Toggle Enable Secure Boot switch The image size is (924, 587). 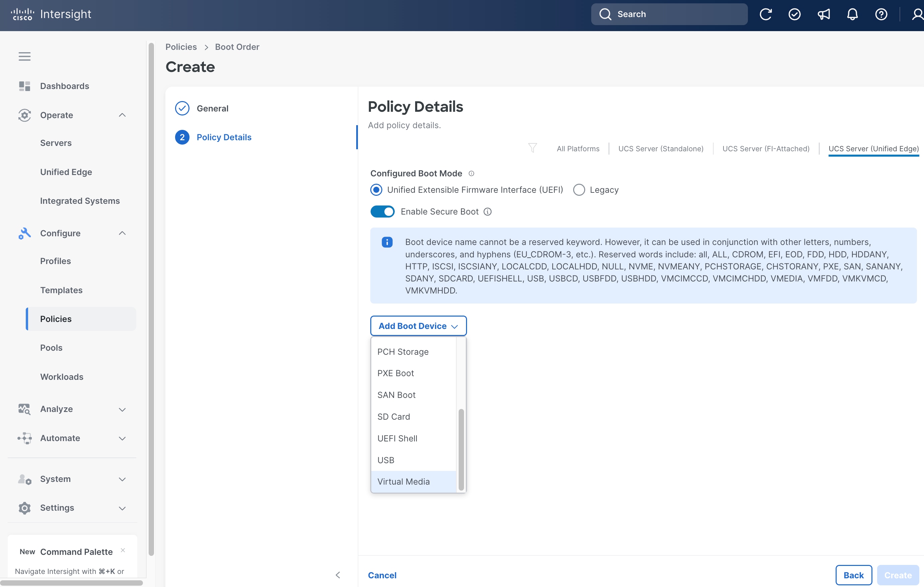tap(382, 212)
